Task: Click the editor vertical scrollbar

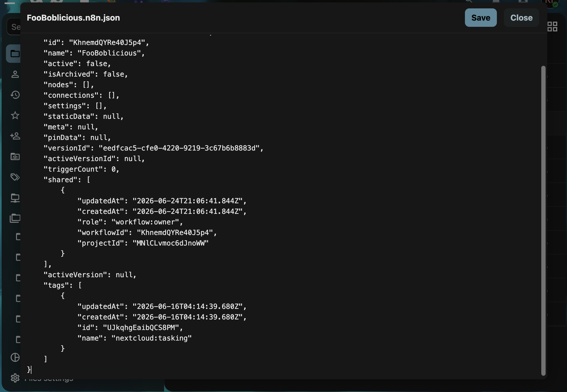Action: pos(543,221)
